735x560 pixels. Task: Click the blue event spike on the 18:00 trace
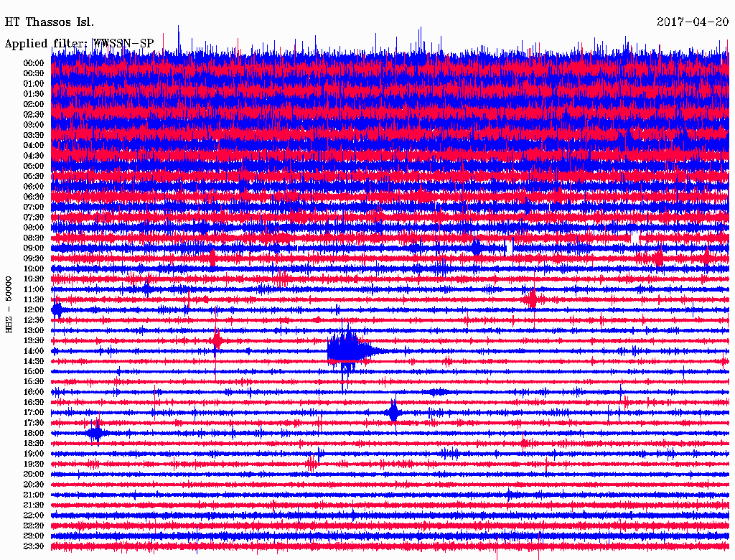[96, 433]
